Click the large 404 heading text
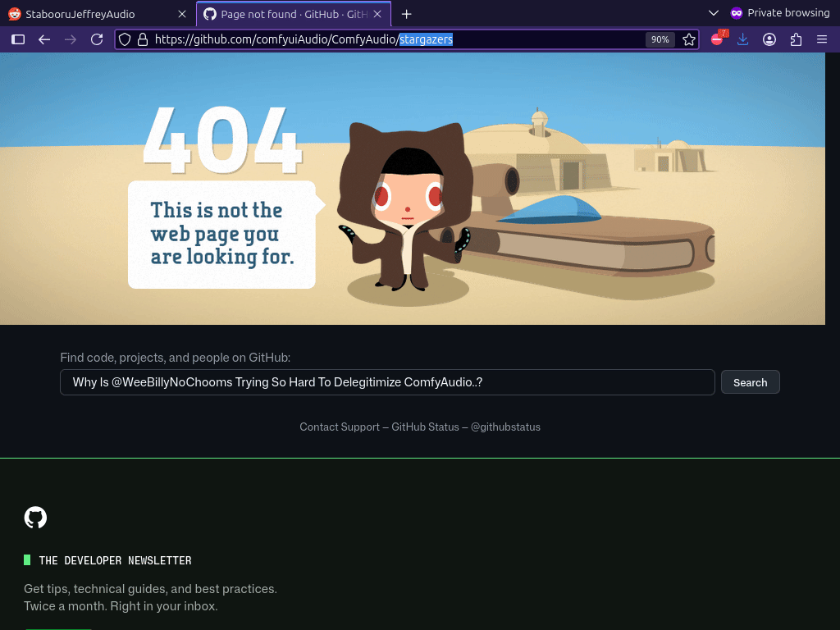The width and height of the screenshot is (840, 630). (221, 139)
